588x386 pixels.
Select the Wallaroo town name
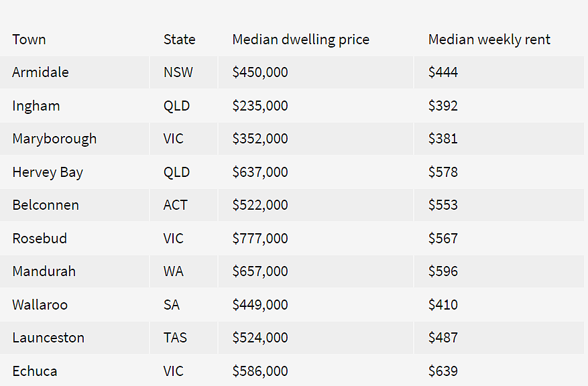click(x=40, y=305)
